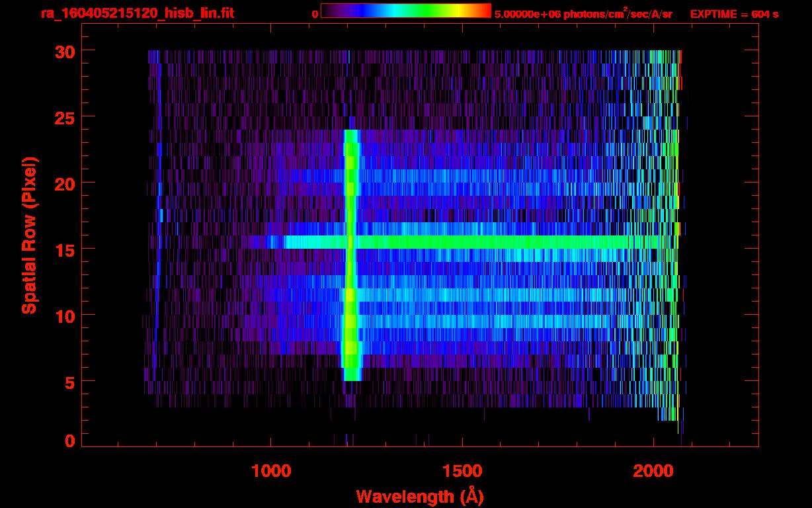Click the x-axis tick label 1000
This screenshot has width=812, height=508.
271,471
